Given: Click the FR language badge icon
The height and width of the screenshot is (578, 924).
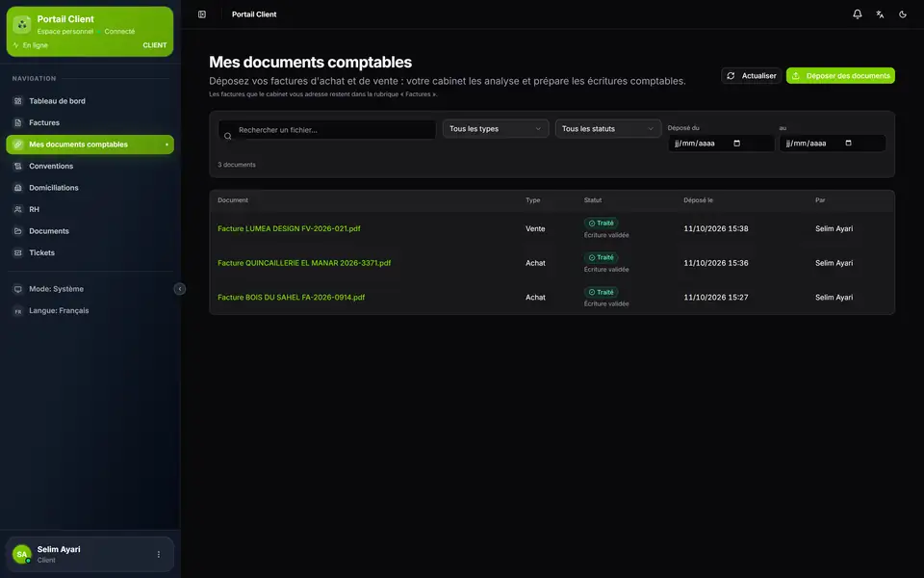Looking at the screenshot, I should (x=17, y=311).
